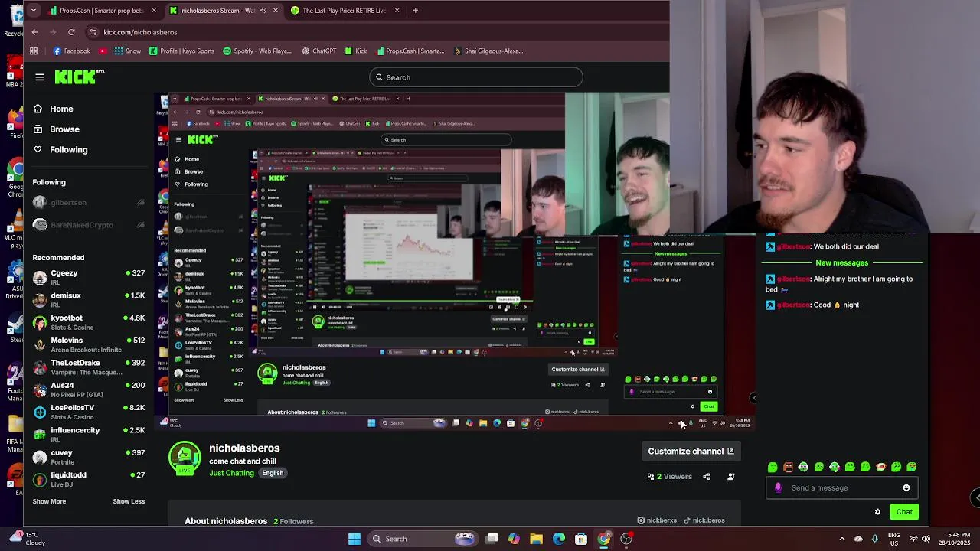Click the kick.com/nicholasberos address bar

click(x=139, y=32)
